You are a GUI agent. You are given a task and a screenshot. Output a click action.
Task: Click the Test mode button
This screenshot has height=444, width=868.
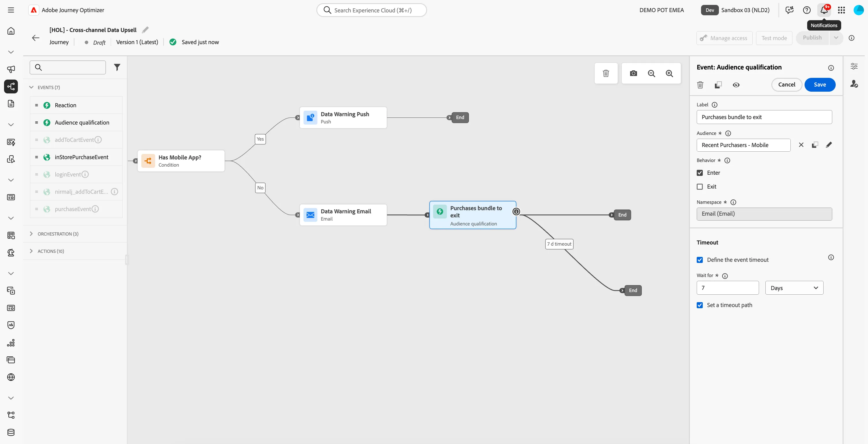[x=774, y=38]
